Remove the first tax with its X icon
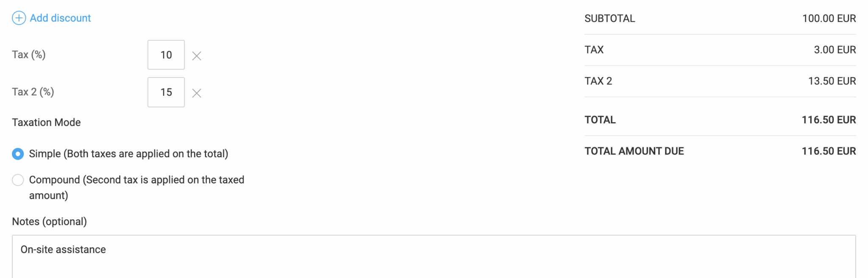The image size is (868, 278). pos(197,56)
